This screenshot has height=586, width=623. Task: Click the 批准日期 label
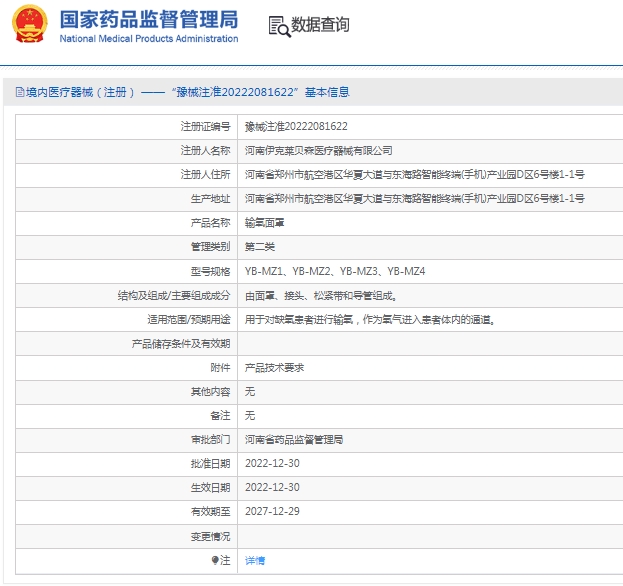click(211, 464)
